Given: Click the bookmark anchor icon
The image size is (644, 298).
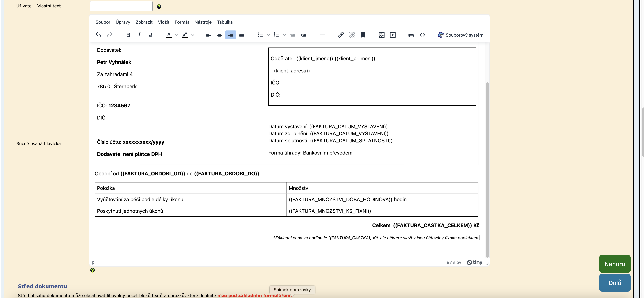Looking at the screenshot, I should tap(363, 35).
